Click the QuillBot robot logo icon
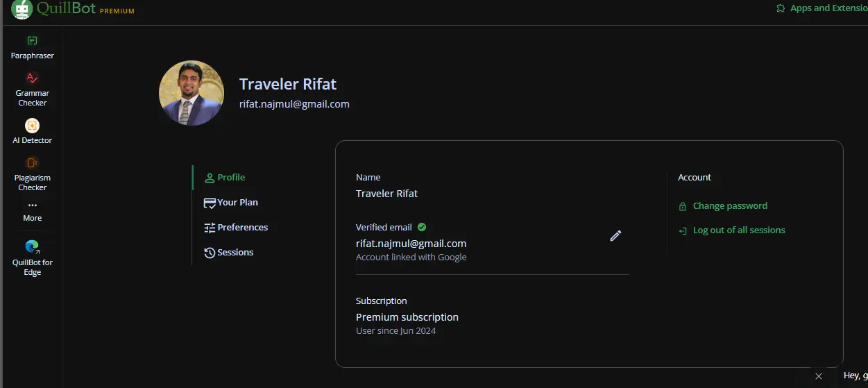Screen dimensions: 868x388 click(x=22, y=9)
